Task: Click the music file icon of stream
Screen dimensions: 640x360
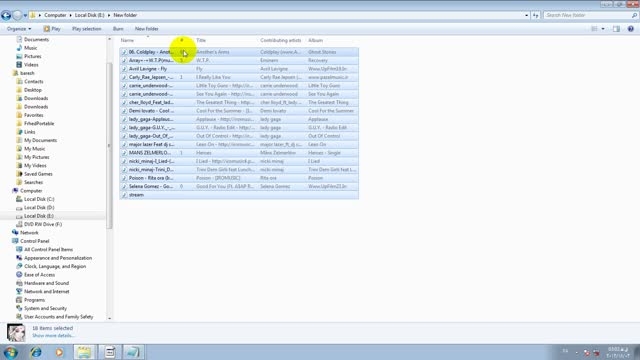Action: (x=124, y=195)
